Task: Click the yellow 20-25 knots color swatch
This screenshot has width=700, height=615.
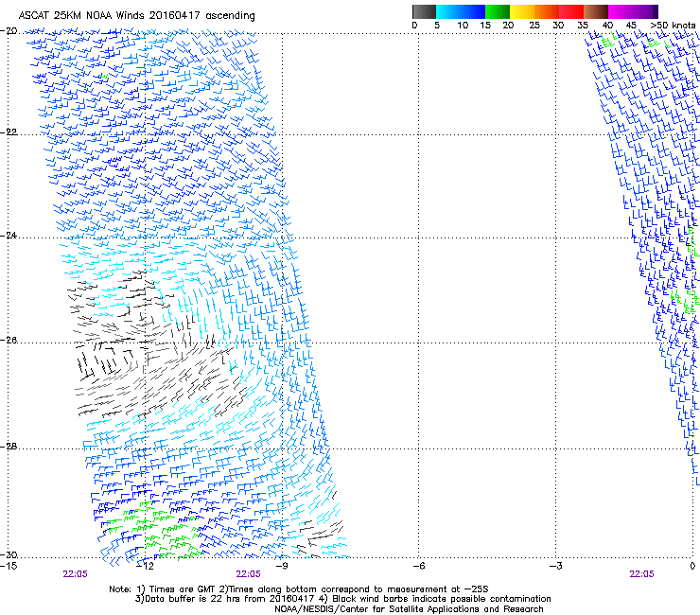Action: pyautogui.click(x=522, y=11)
